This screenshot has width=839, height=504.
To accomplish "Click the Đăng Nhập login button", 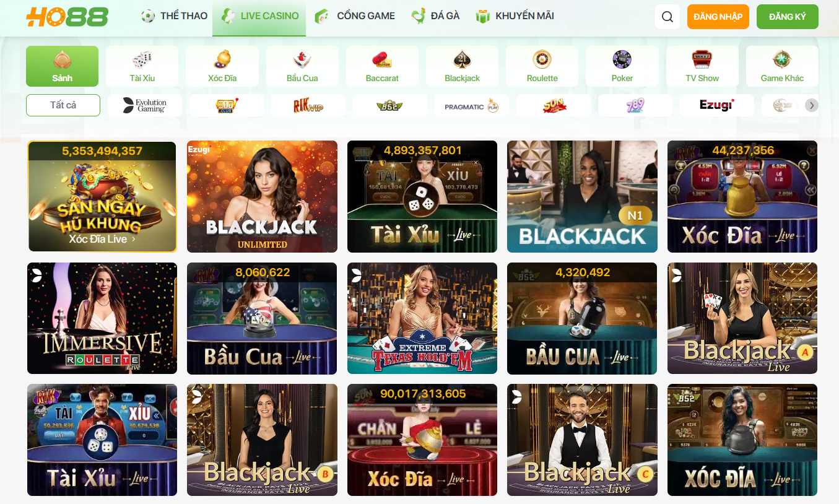I will pos(718,17).
